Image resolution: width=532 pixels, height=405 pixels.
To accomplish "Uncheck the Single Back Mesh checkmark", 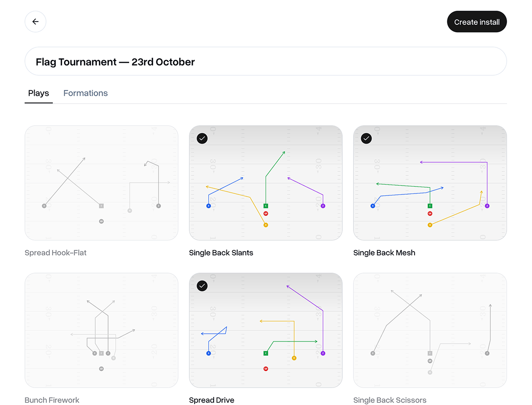I will tap(367, 139).
